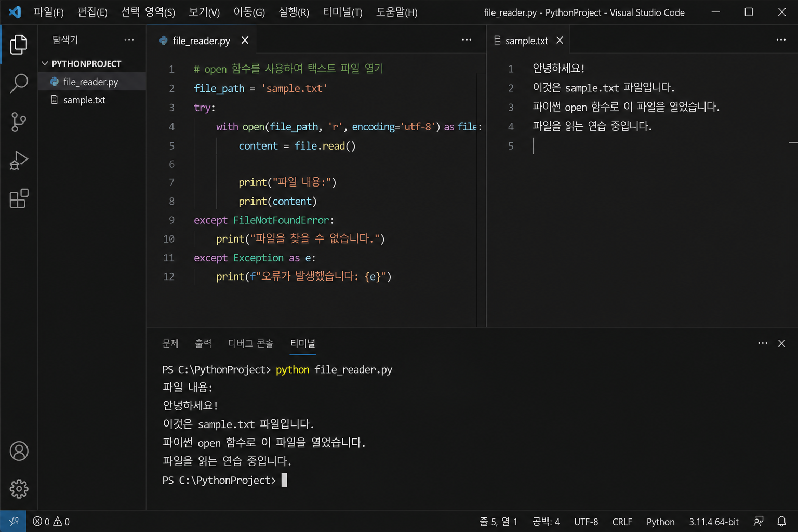Select sample.txt in the explorer tree
798x532 pixels.
click(91, 100)
